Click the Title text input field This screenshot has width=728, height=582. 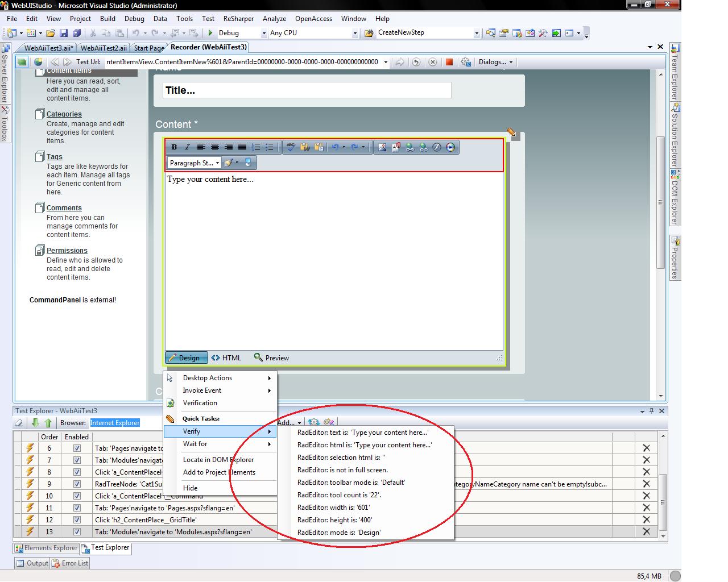[x=307, y=90]
